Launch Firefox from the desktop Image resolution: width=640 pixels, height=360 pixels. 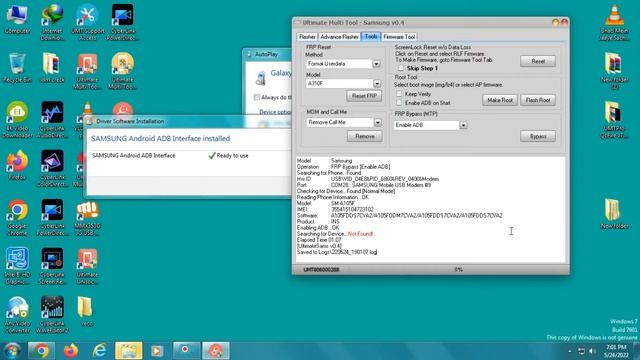pyautogui.click(x=17, y=165)
